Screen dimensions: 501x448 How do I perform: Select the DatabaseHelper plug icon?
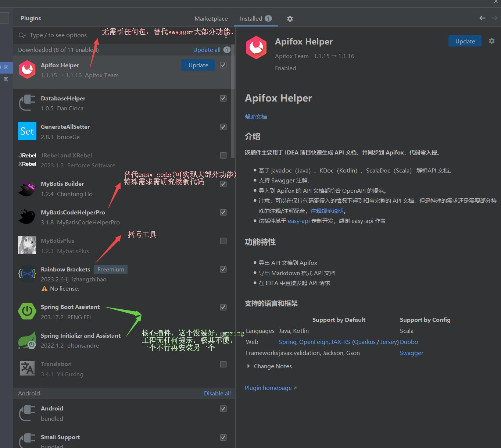click(x=27, y=103)
